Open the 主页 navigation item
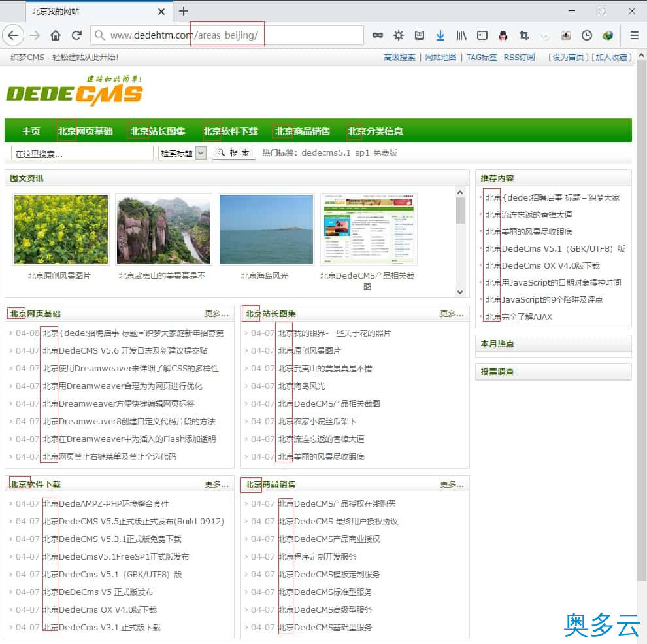The image size is (647, 644). (x=31, y=131)
